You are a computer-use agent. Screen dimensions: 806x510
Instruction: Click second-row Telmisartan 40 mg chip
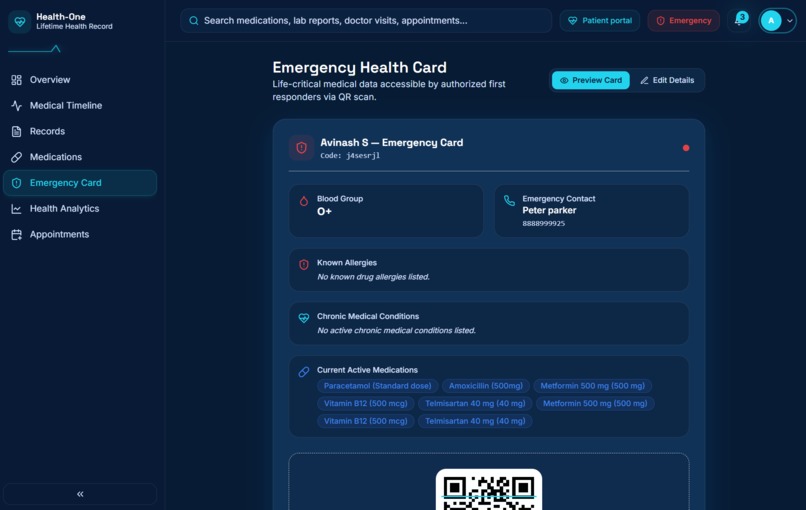click(x=475, y=404)
